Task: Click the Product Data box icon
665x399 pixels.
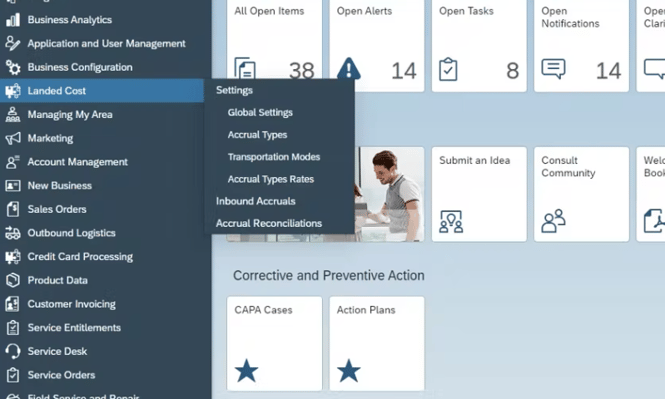Action: pos(13,280)
